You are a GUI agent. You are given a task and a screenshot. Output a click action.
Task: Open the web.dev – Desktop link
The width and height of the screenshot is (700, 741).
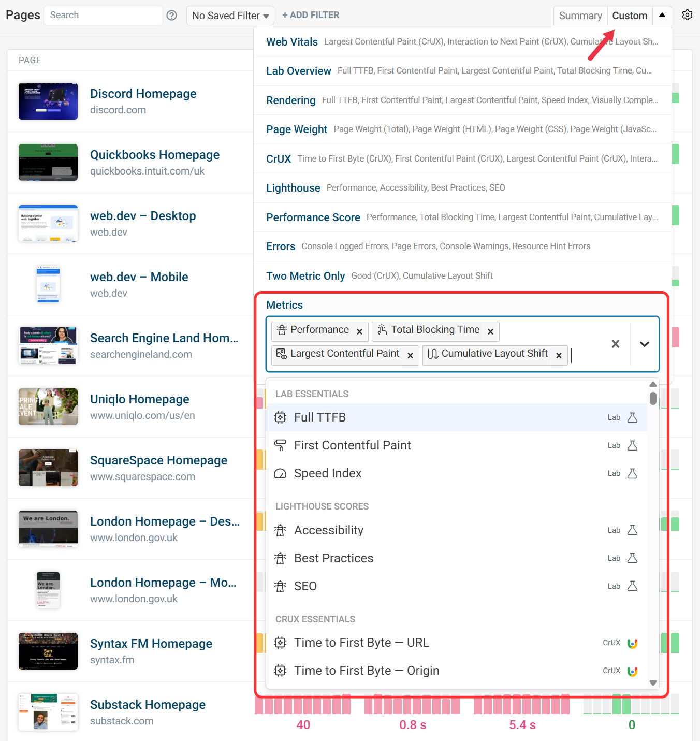pos(143,216)
